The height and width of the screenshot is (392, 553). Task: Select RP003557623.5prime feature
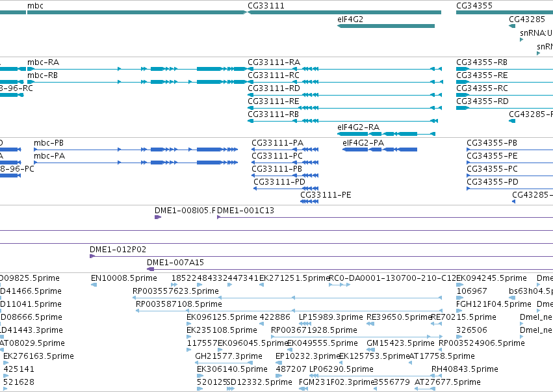(287, 298)
